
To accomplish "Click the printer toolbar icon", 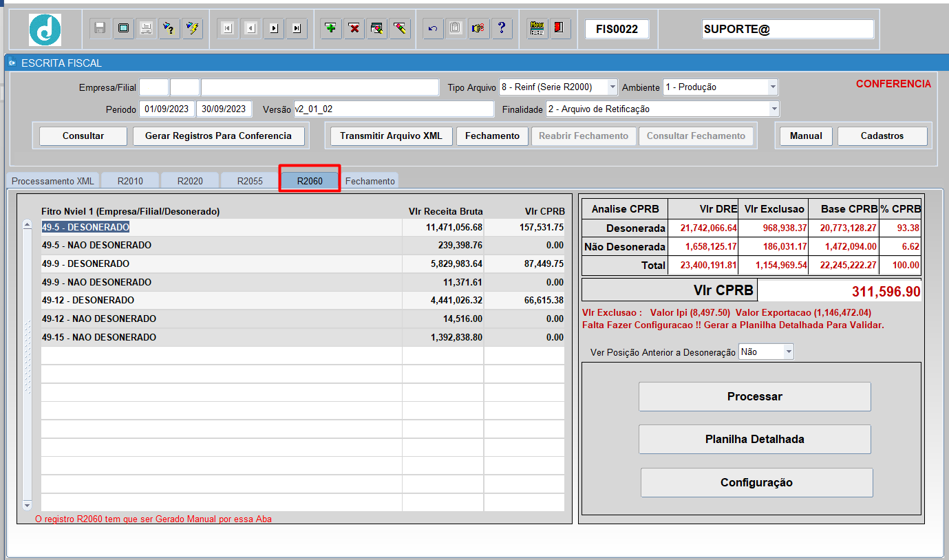I will (x=146, y=29).
